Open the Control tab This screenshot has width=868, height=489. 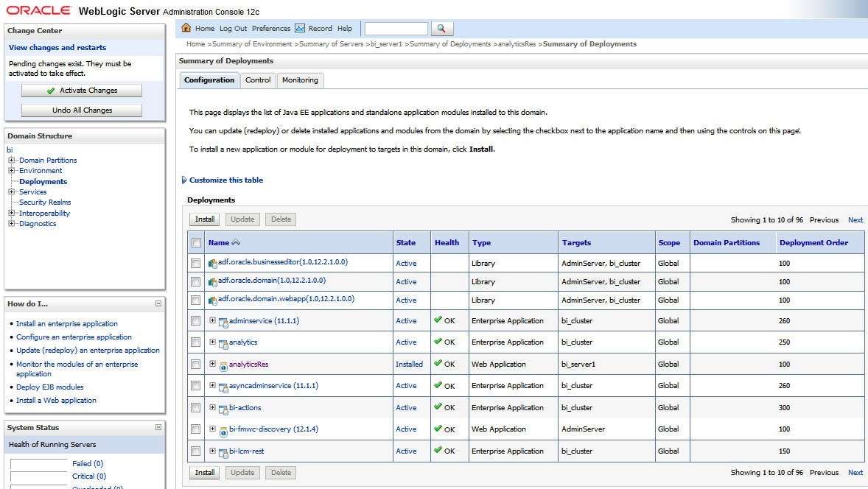click(258, 80)
